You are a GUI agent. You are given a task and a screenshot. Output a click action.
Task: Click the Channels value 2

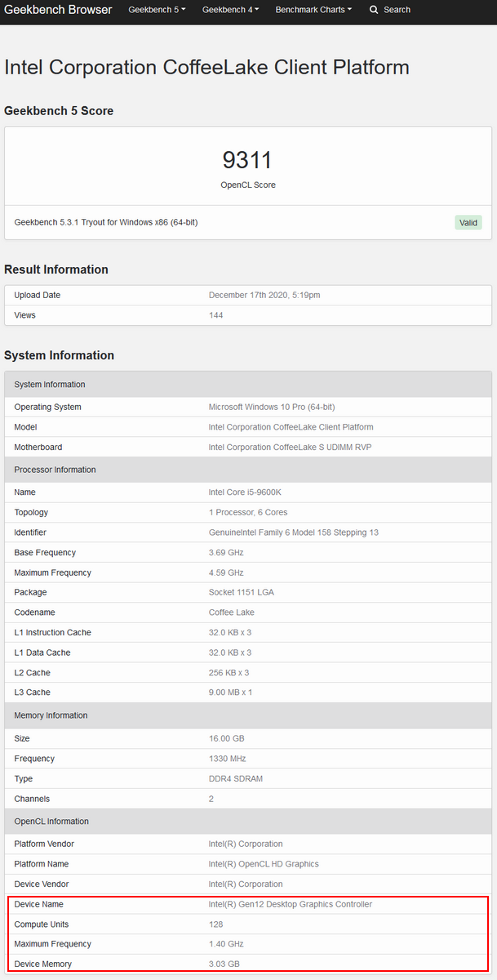coord(211,799)
